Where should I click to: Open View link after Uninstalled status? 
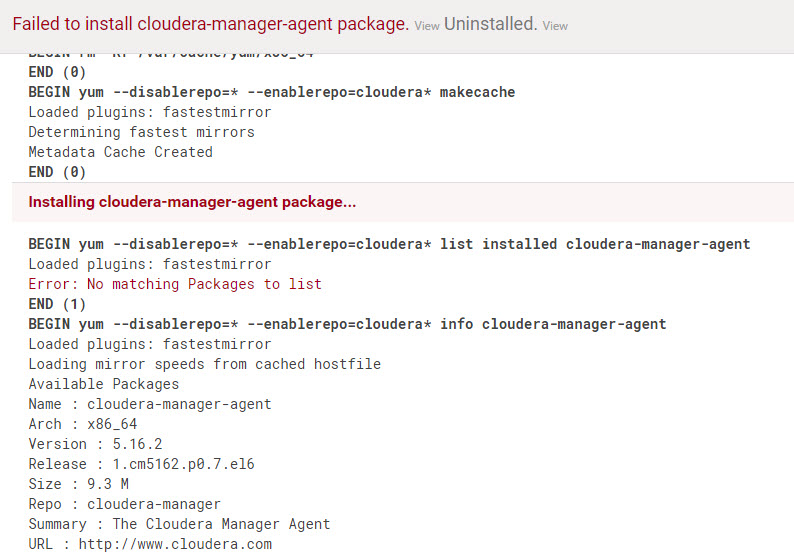555,26
